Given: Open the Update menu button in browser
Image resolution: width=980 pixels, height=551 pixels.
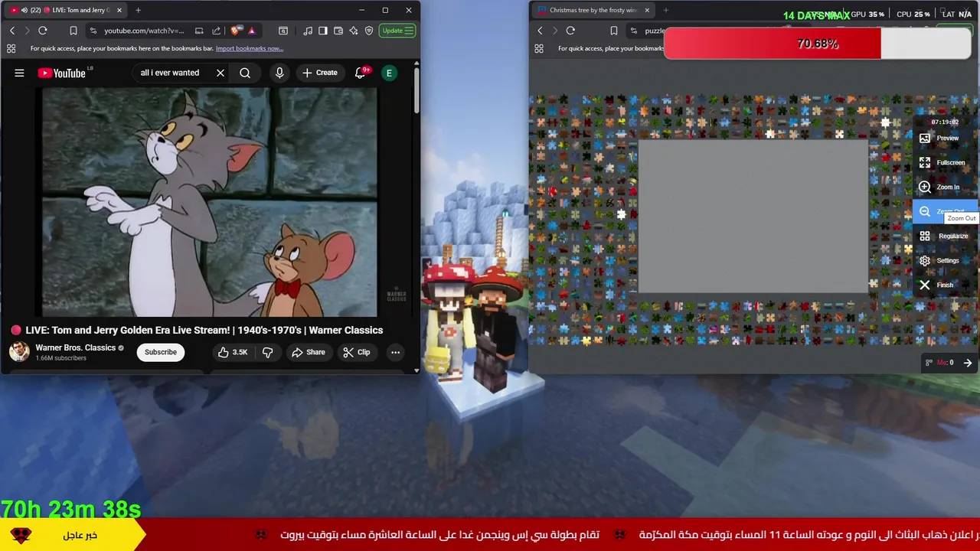Looking at the screenshot, I should 397,31.
